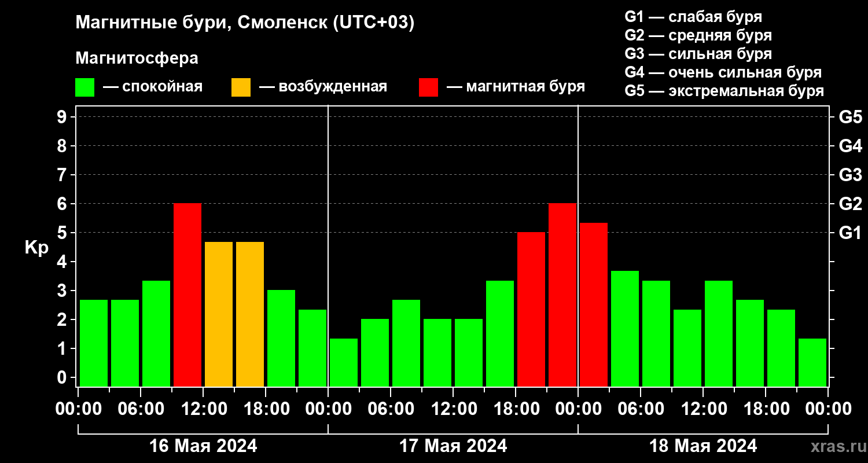Click the orange 12:00–15:00 bar on 16 May
Screen dimensions: 868x463
[219, 314]
